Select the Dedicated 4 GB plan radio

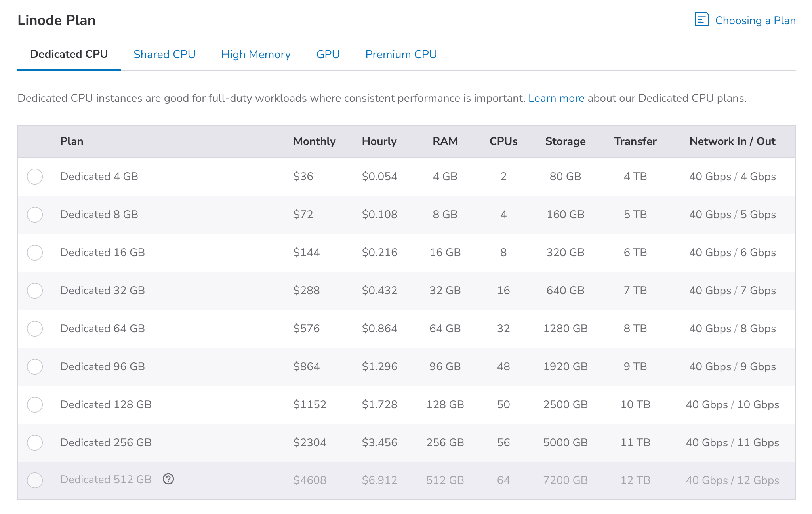pyautogui.click(x=35, y=177)
